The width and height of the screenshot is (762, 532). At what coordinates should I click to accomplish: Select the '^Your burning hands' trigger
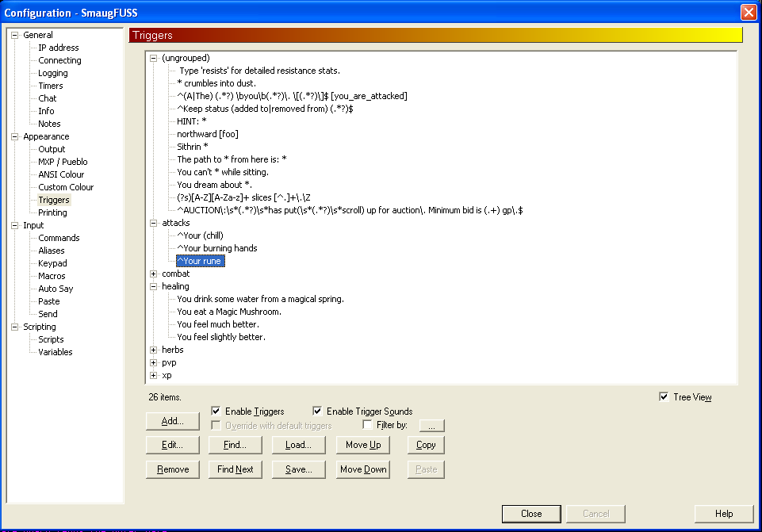[x=217, y=248]
